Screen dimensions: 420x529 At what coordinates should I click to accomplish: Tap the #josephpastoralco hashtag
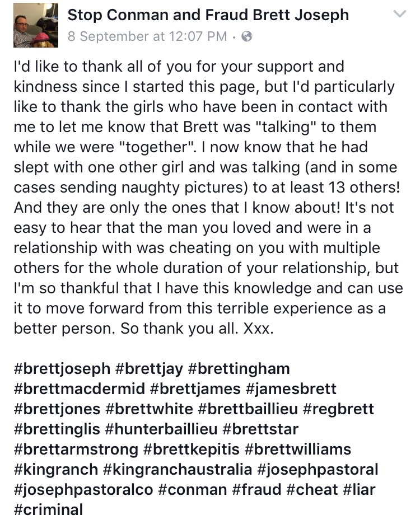(x=82, y=490)
